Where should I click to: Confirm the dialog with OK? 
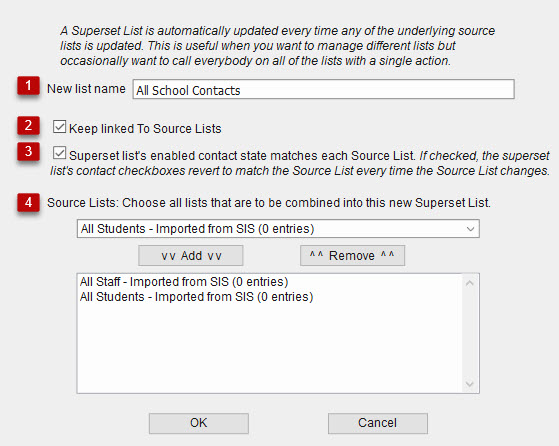[x=199, y=423]
